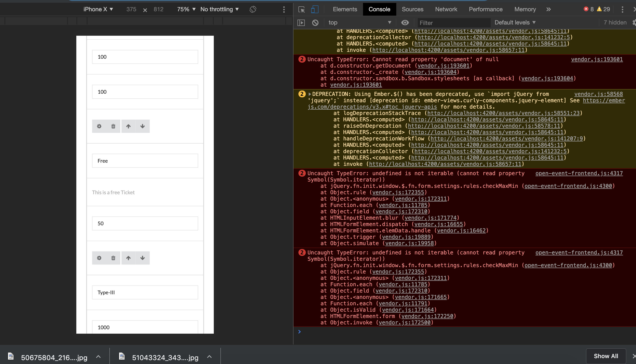
Task: Click the move down arrow above Type-III
Action: 143,258
